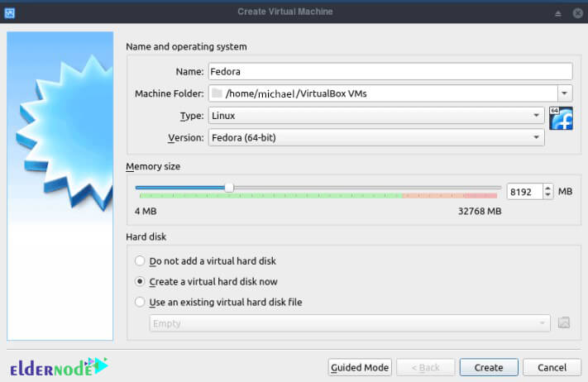
Task: Increase memory with the spinbox up arrow
Action: pyautogui.click(x=547, y=189)
